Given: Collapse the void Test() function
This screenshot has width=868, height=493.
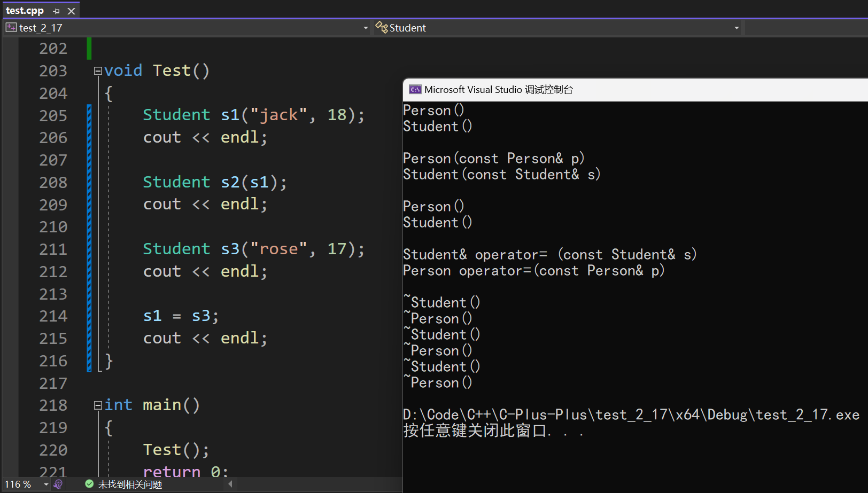Looking at the screenshot, I should pos(98,71).
